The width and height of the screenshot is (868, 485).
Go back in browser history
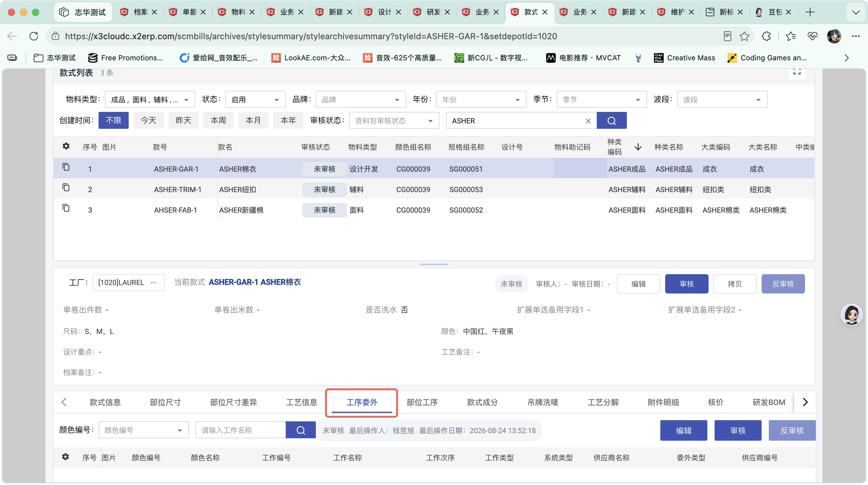[12, 36]
